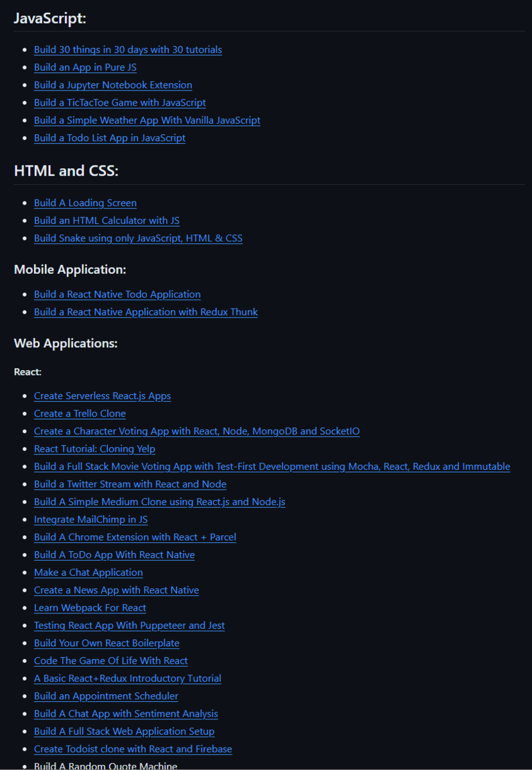Click Simple Weather App With Vanilla JavaScript
This screenshot has width=532, height=770.
pos(147,120)
